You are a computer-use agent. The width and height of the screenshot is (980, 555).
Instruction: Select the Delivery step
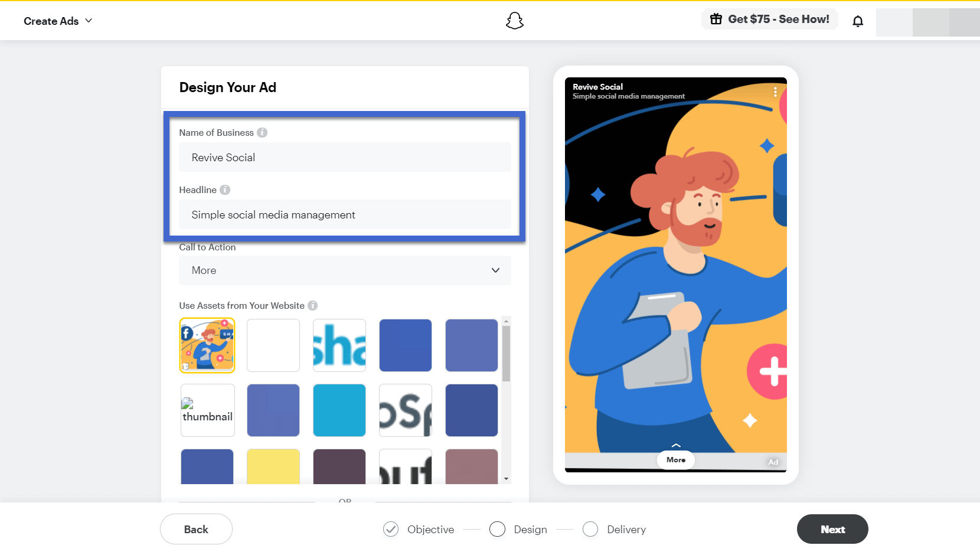tap(614, 529)
